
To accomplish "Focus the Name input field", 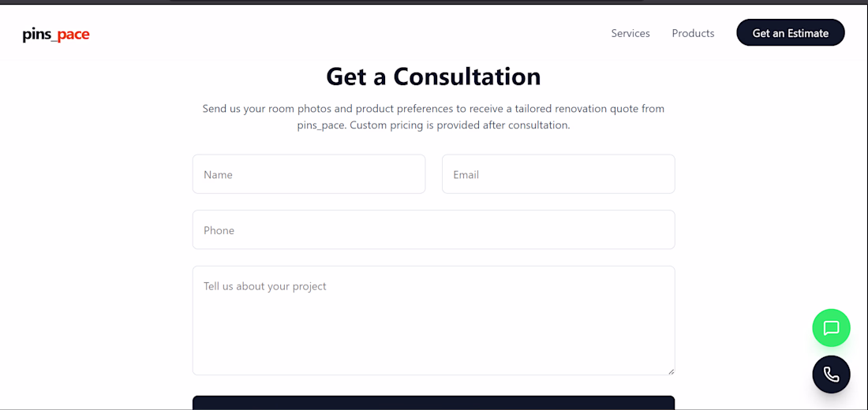I will pyautogui.click(x=309, y=174).
